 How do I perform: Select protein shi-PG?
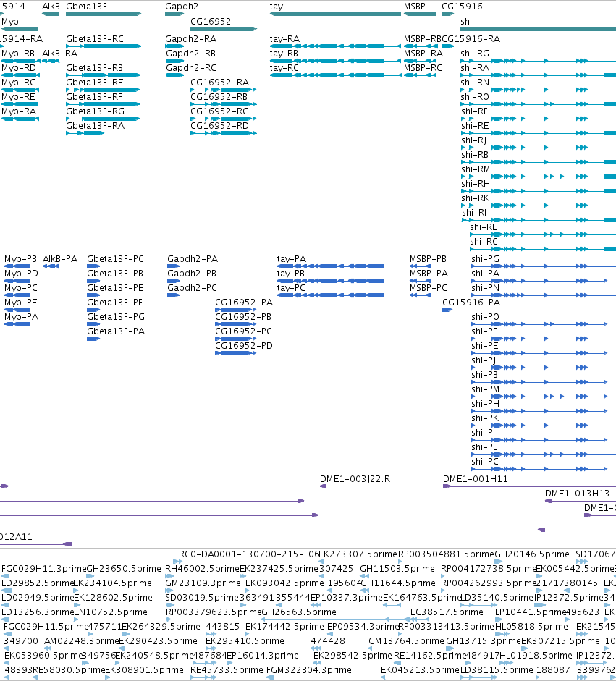coord(544,266)
